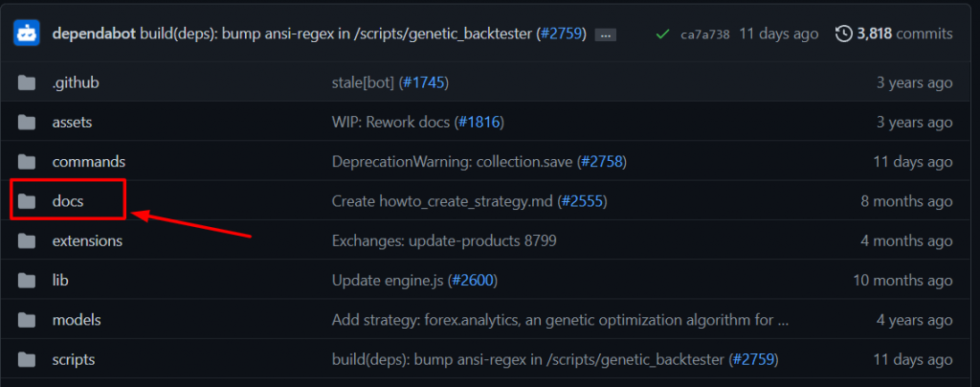Expand commit details ellipsis button
980x387 pixels.
606,35
